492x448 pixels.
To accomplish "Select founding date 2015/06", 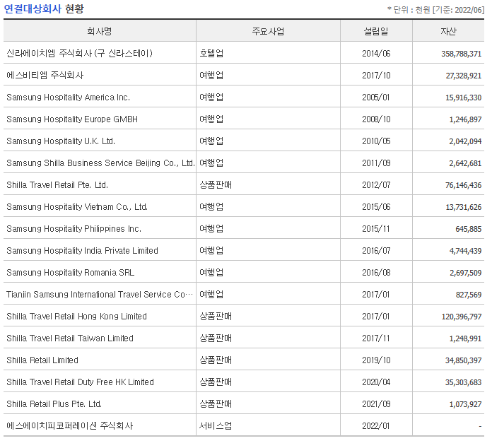I will coord(376,207).
